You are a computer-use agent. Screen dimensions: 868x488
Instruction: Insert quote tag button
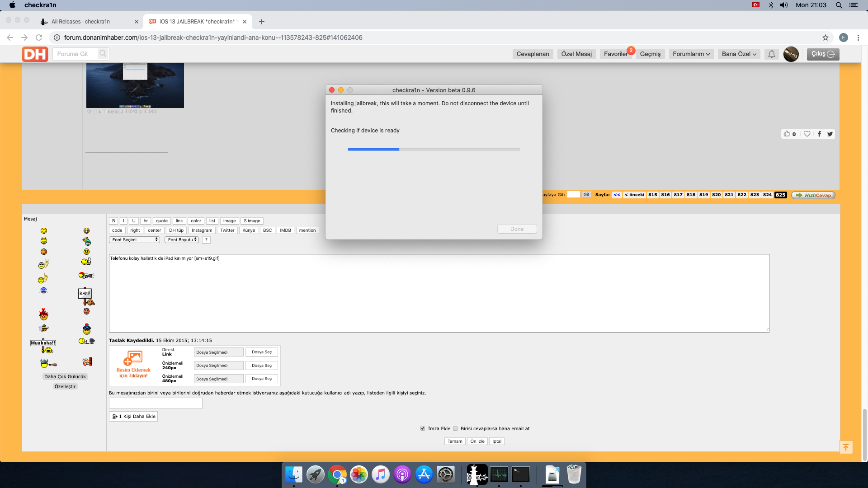click(x=162, y=221)
